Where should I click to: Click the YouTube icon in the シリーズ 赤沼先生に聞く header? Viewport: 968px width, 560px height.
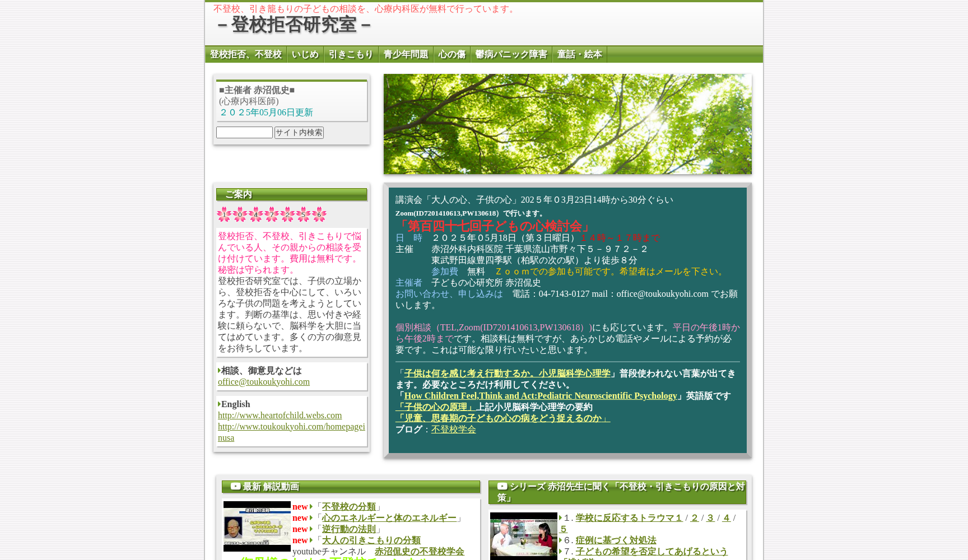pyautogui.click(x=502, y=486)
